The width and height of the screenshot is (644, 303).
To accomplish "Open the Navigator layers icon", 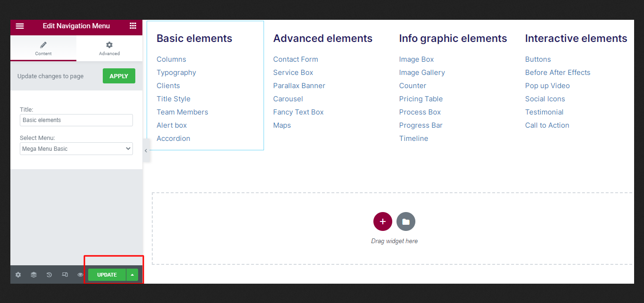I will click(33, 275).
